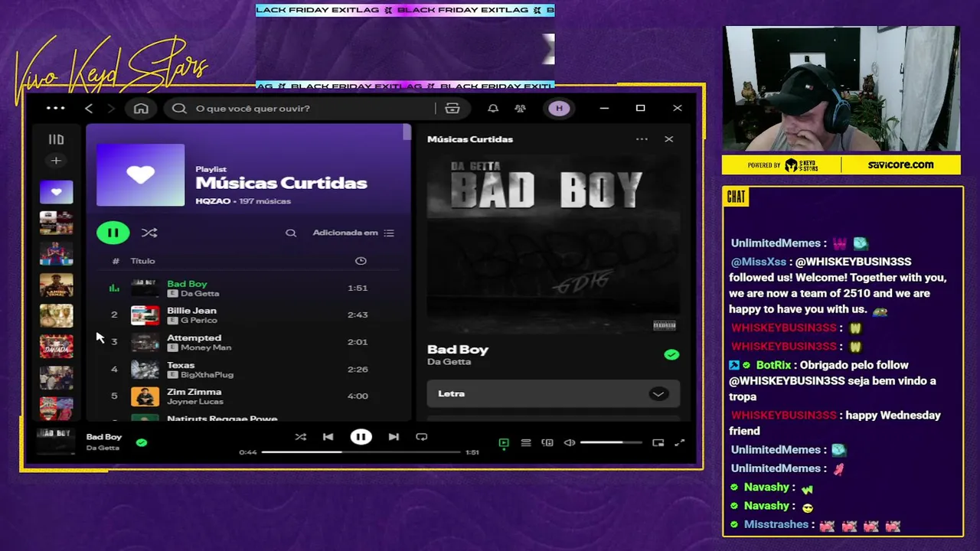The height and width of the screenshot is (551, 980).
Task: Toggle shuffle in bottom player bar
Action: [x=301, y=437]
